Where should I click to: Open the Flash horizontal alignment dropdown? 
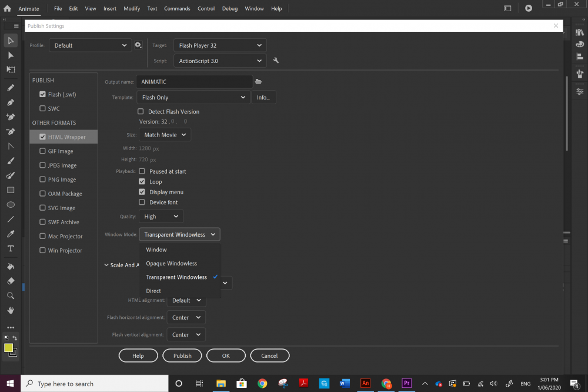coord(186,318)
